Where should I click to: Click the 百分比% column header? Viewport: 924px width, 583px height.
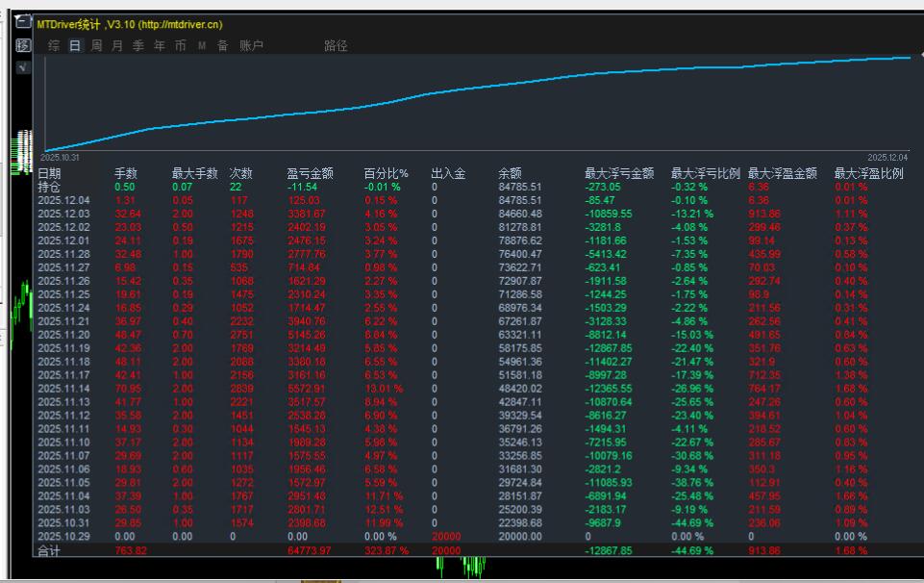tap(386, 173)
